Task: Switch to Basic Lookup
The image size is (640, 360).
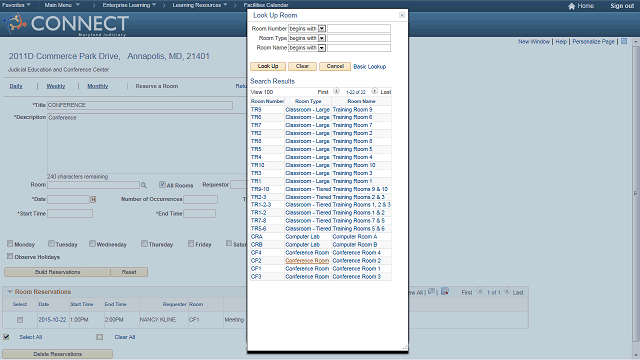Action: click(x=369, y=67)
